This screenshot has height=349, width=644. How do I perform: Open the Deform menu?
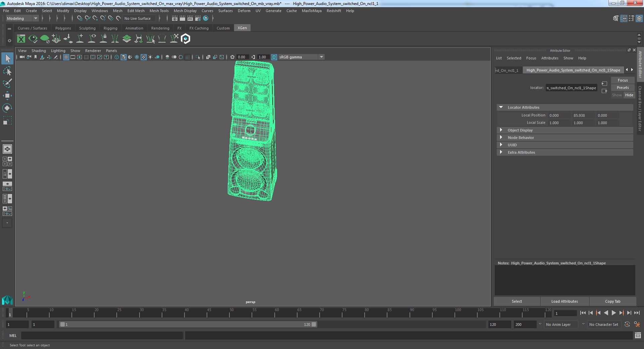(x=244, y=11)
